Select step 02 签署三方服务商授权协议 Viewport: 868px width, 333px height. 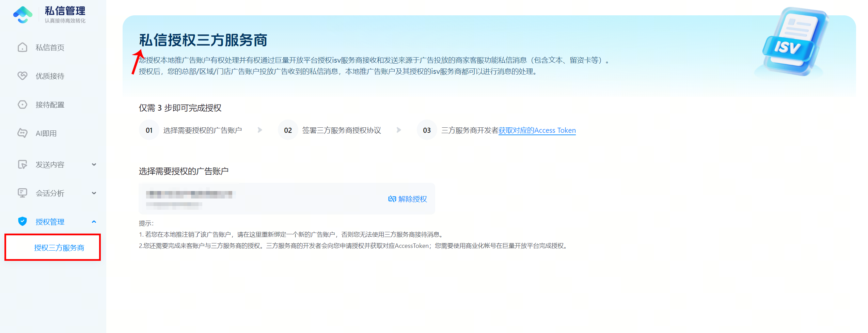point(341,130)
